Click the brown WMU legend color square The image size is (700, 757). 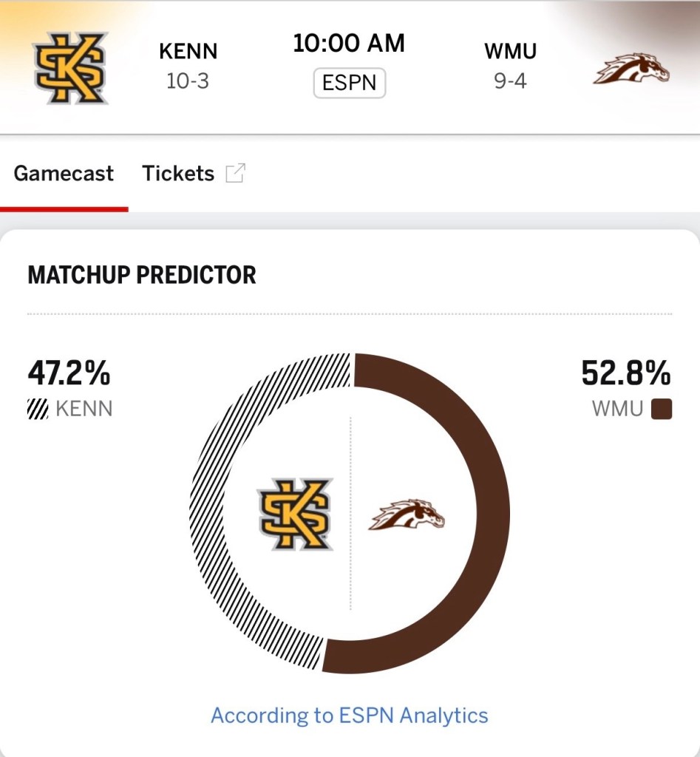click(662, 409)
